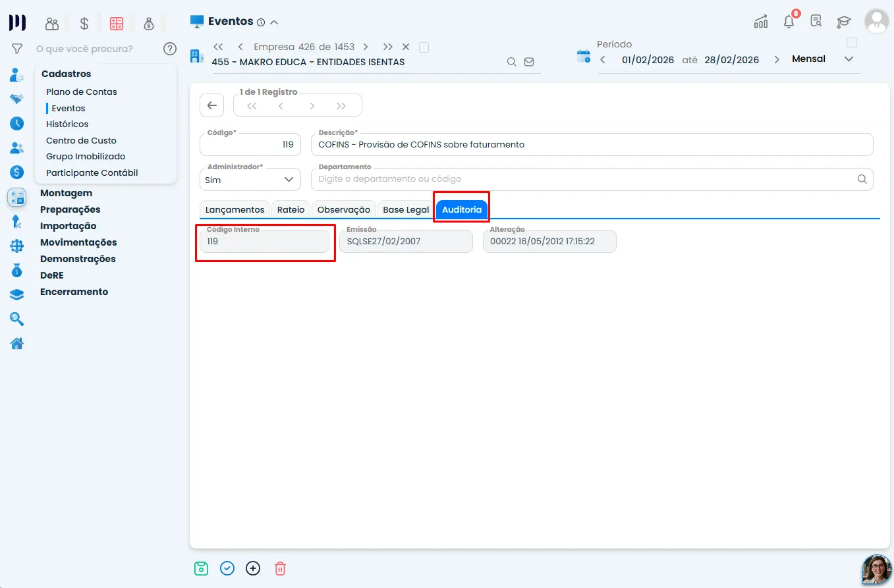Click the company search magnifier icon
Image resolution: width=894 pixels, height=588 pixels.
[x=511, y=62]
